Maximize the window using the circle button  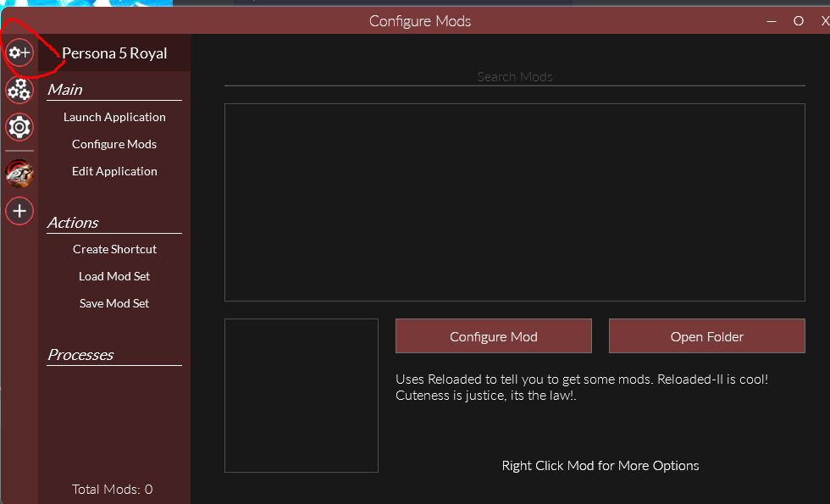click(x=798, y=20)
